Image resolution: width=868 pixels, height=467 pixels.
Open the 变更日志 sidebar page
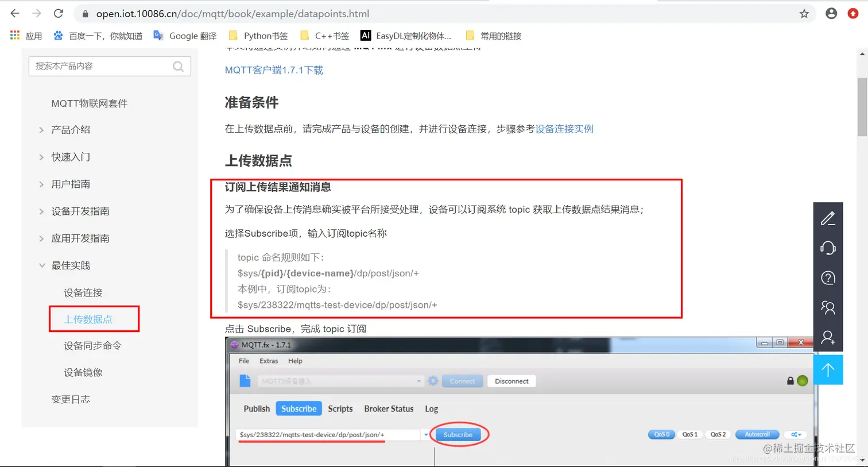pyautogui.click(x=71, y=399)
